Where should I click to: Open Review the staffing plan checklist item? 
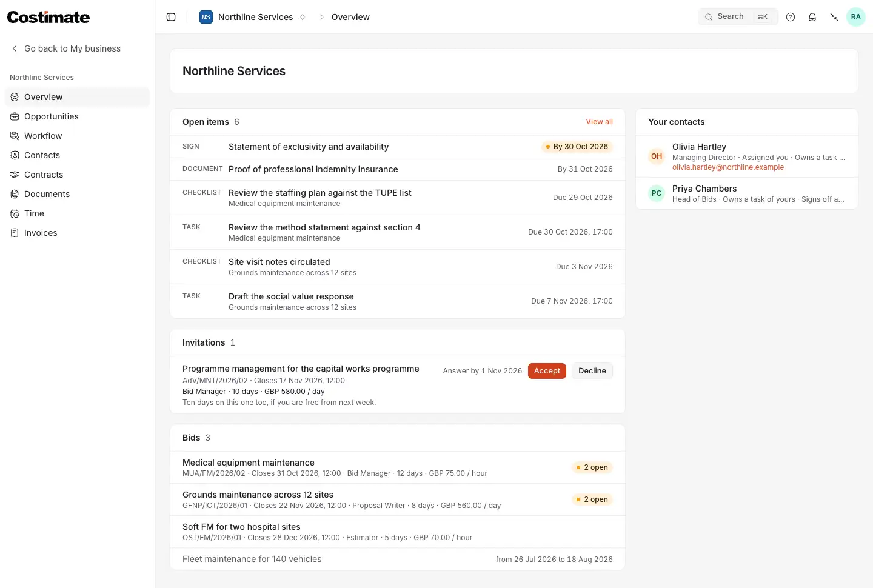[398, 198]
